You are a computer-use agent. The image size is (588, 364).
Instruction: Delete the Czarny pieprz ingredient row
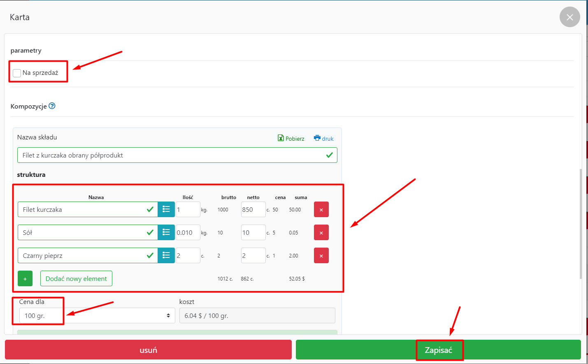click(x=321, y=255)
